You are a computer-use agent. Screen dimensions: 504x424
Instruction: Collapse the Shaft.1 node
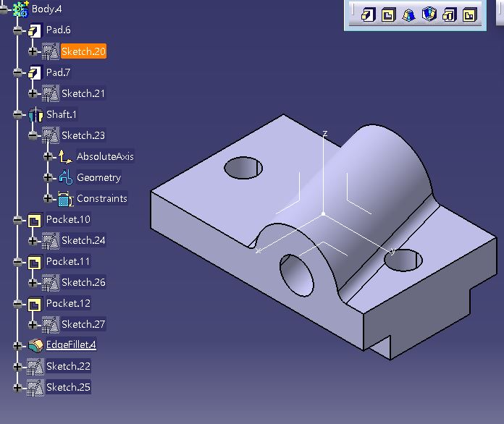[17, 114]
